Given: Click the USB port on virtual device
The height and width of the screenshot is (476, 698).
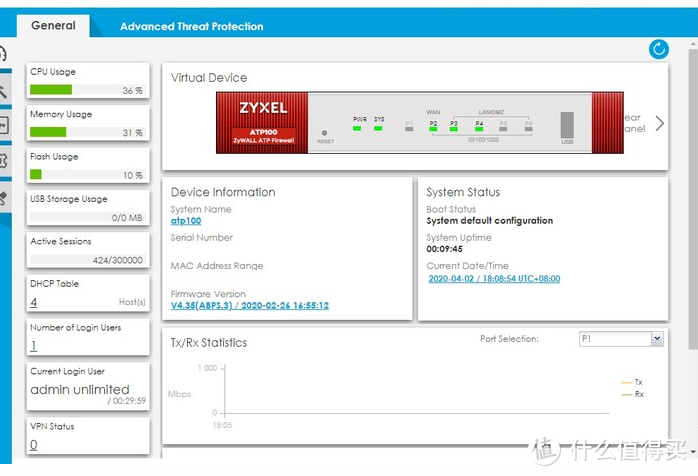Looking at the screenshot, I should [x=568, y=125].
